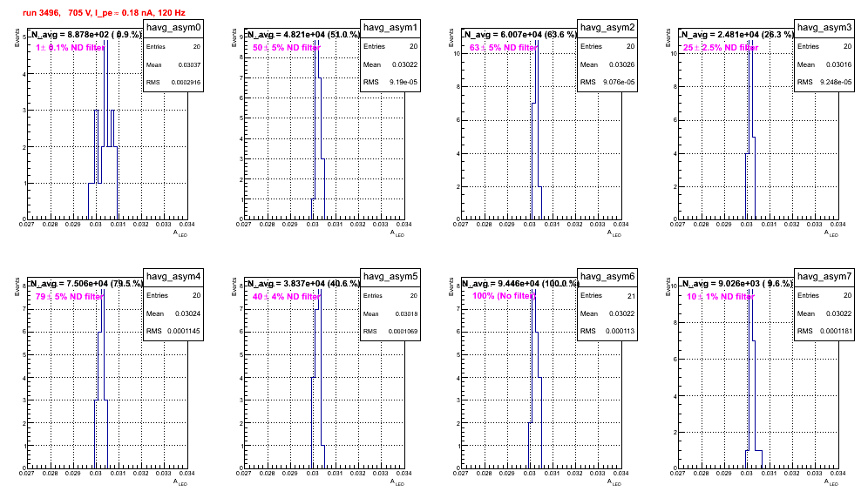Click the 63± 5% ND filter label
Screen dimensions: 868x498
click(x=503, y=48)
